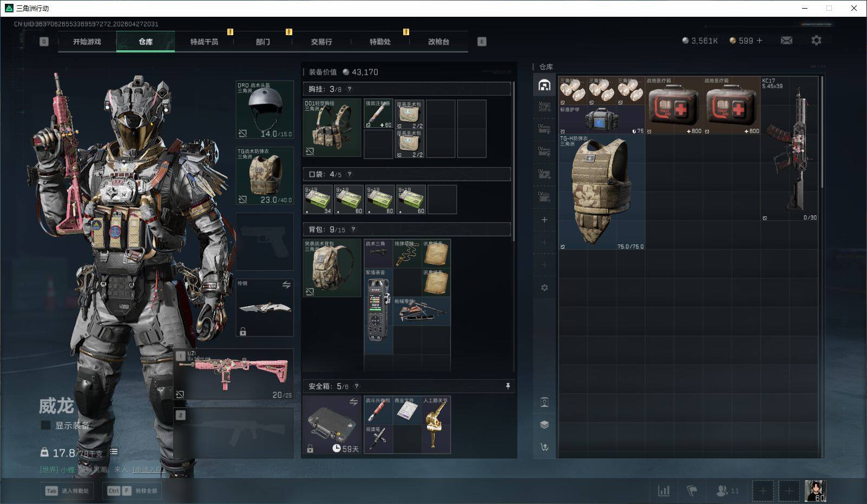Select the 人工膝关节 item in safe box
This screenshot has height=504, width=867.
tap(436, 425)
